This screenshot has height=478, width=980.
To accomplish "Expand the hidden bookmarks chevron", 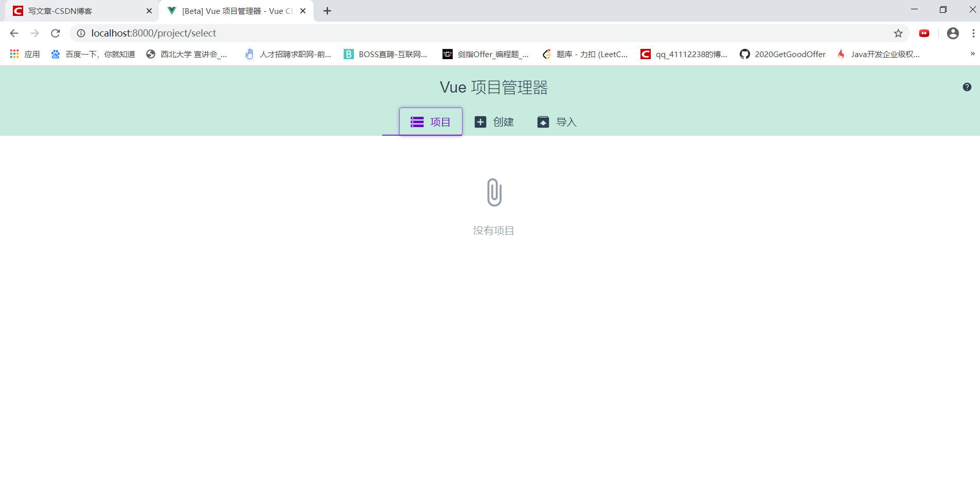I will coord(972,54).
